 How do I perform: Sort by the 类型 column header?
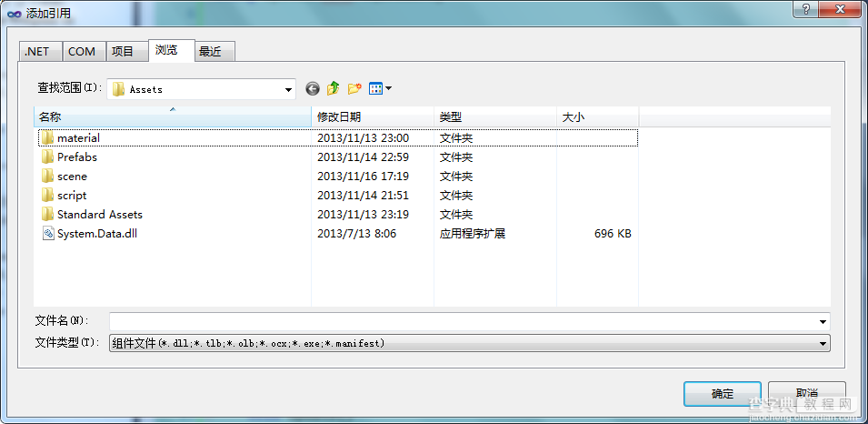pyautogui.click(x=495, y=117)
